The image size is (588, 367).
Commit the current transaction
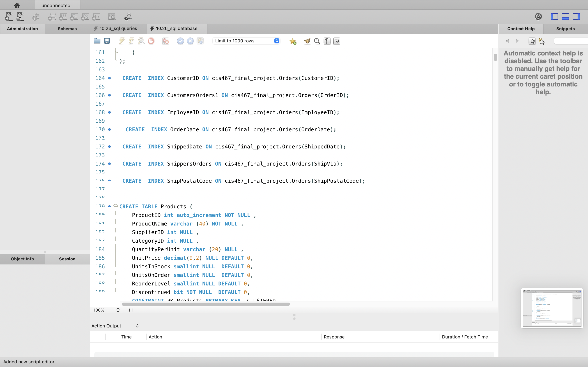180,41
